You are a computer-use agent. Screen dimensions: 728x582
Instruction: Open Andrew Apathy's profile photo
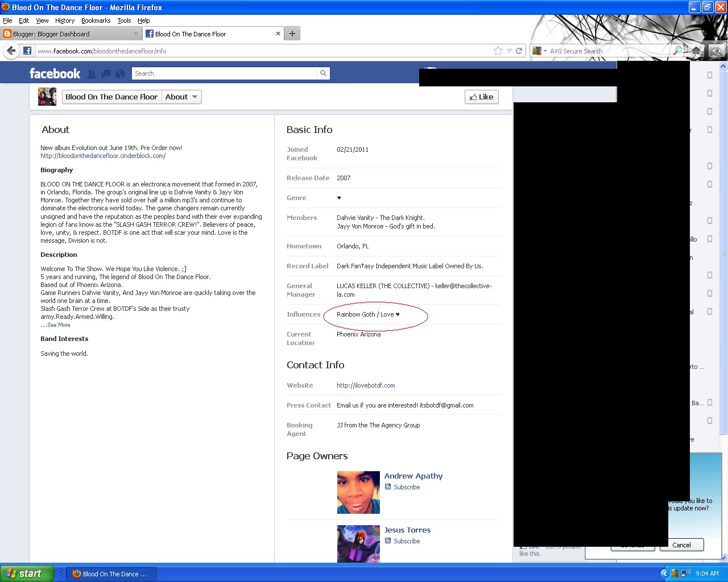point(358,492)
